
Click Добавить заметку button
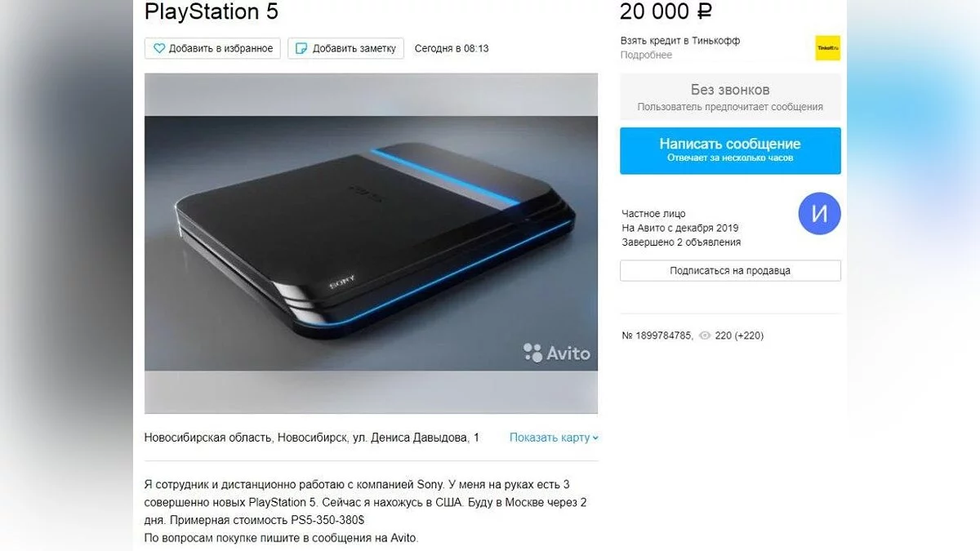click(346, 48)
